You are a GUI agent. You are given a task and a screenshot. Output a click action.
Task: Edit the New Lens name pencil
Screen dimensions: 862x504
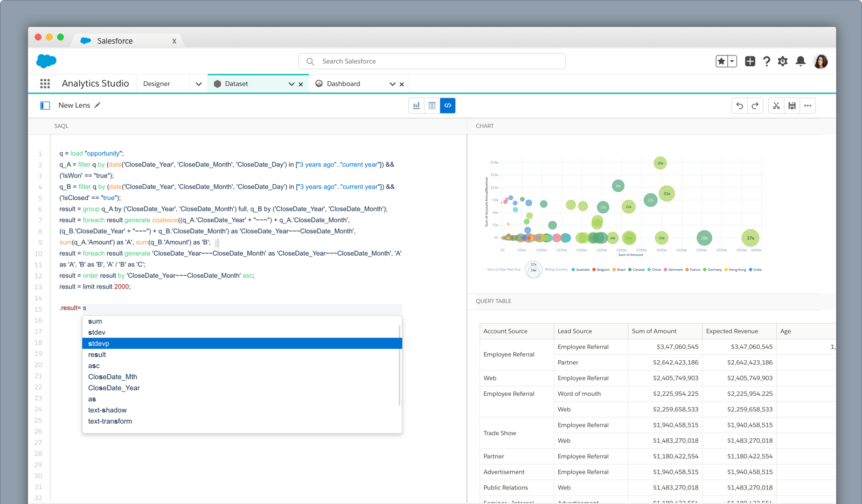pyautogui.click(x=98, y=105)
